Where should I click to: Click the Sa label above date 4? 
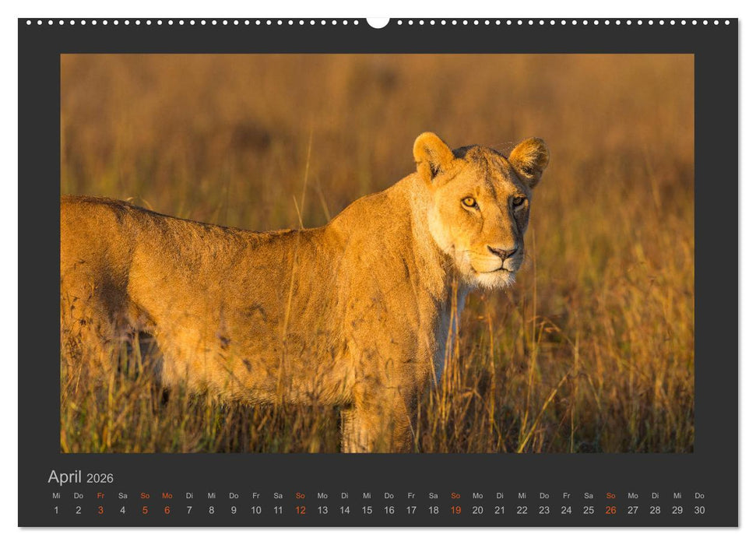[125, 494]
